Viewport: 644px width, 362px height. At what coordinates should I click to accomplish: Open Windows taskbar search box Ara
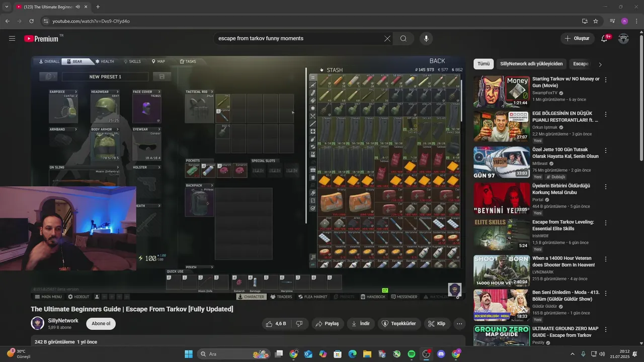(x=234, y=354)
